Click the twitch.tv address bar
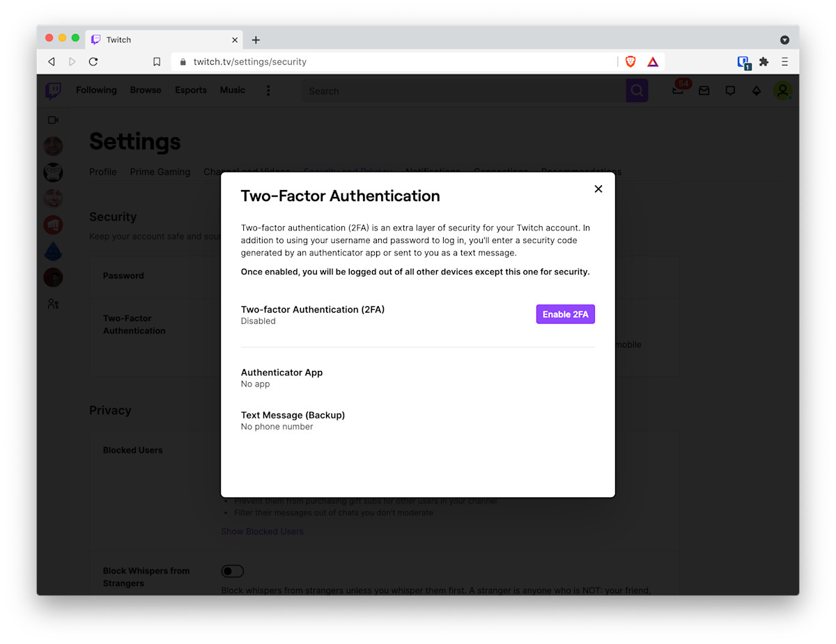The image size is (836, 644). 390,61
